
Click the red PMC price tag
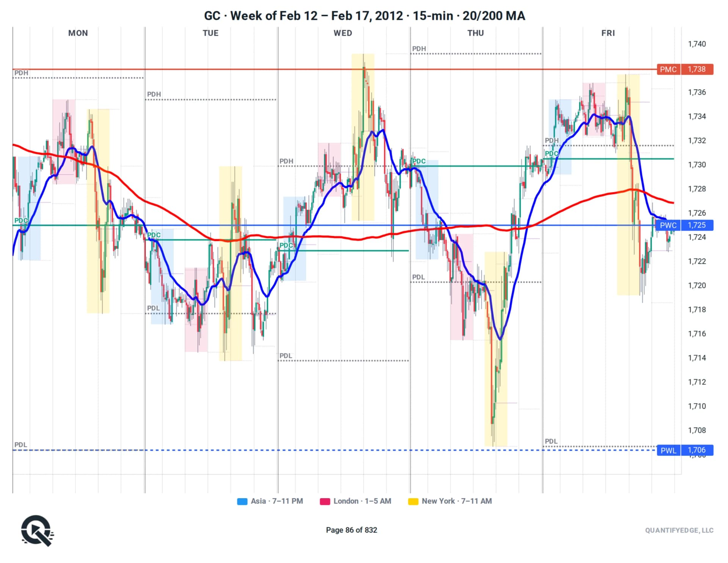point(668,69)
